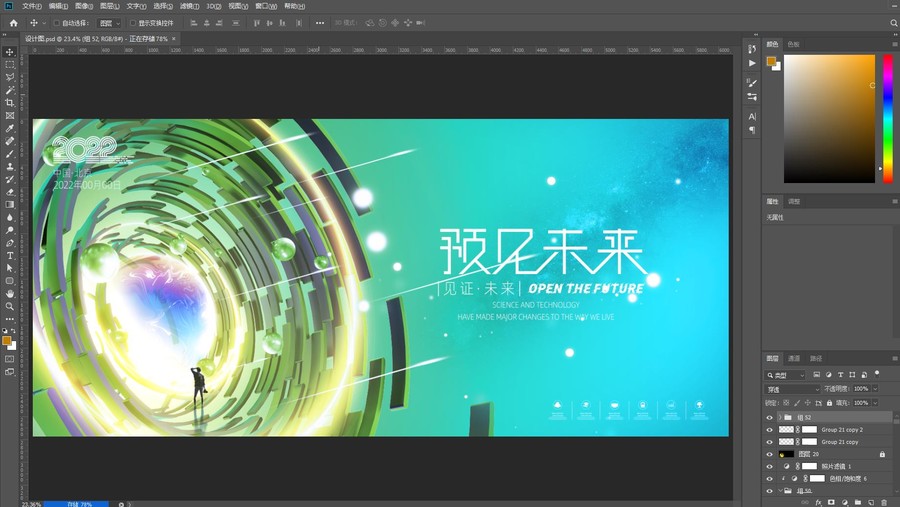Open auto-select 图层 dropdown
The height and width of the screenshot is (507, 900).
[110, 23]
